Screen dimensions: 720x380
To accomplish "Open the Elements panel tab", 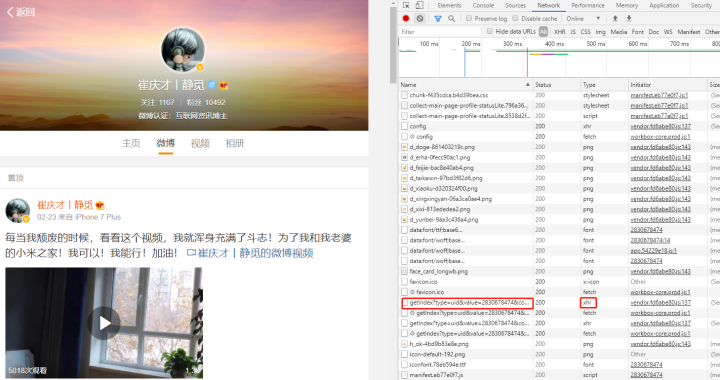I will [x=449, y=6].
